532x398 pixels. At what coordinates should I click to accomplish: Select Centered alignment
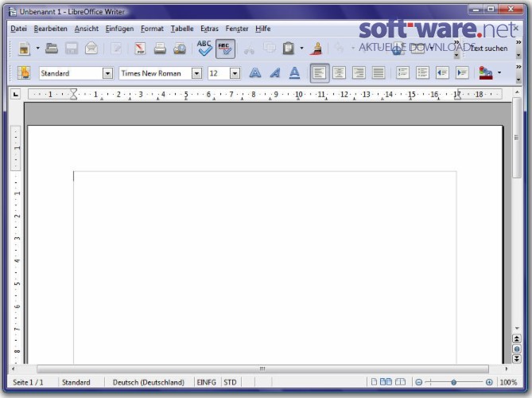(x=339, y=73)
